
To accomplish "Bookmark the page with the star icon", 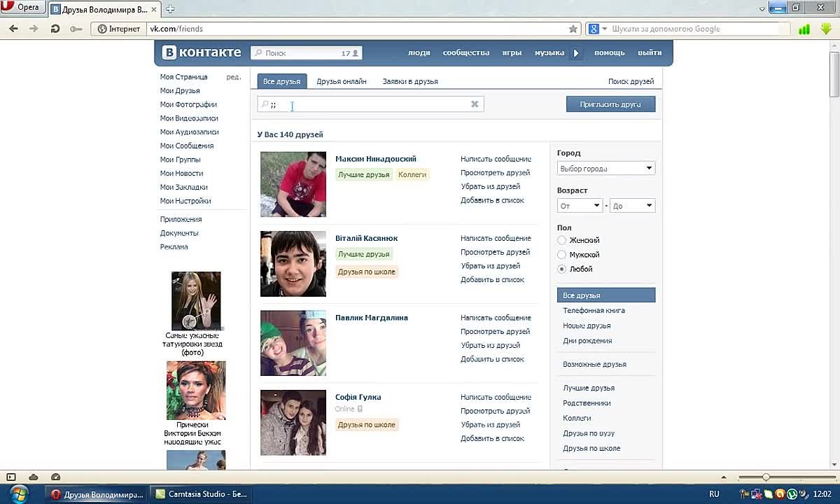I will (573, 29).
